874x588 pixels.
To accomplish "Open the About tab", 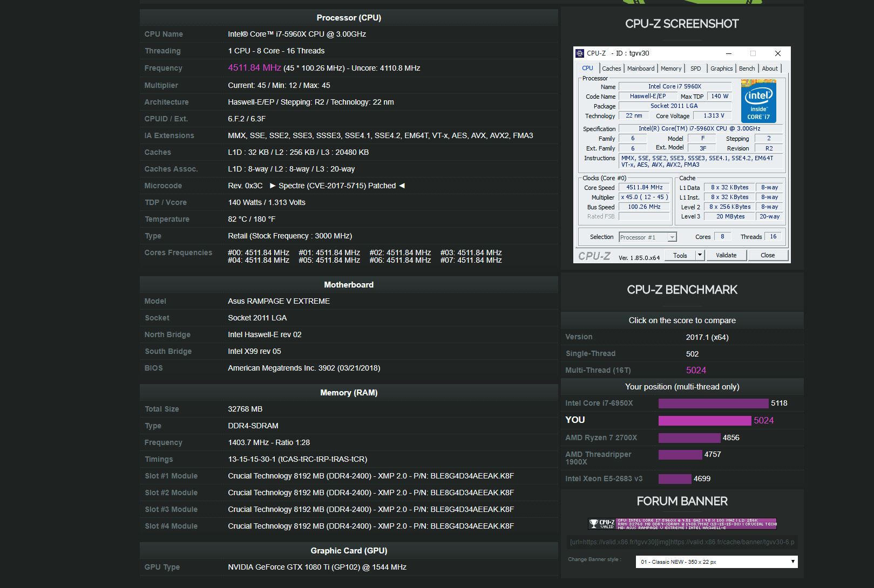I will 770,69.
